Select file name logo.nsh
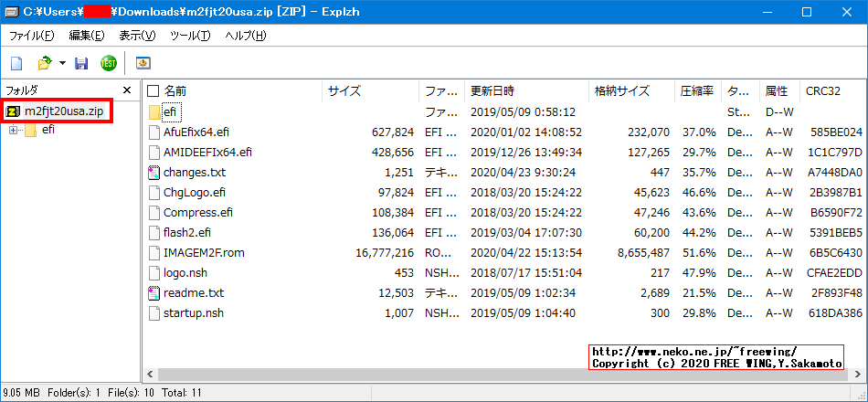The image size is (868, 402). click(x=185, y=273)
